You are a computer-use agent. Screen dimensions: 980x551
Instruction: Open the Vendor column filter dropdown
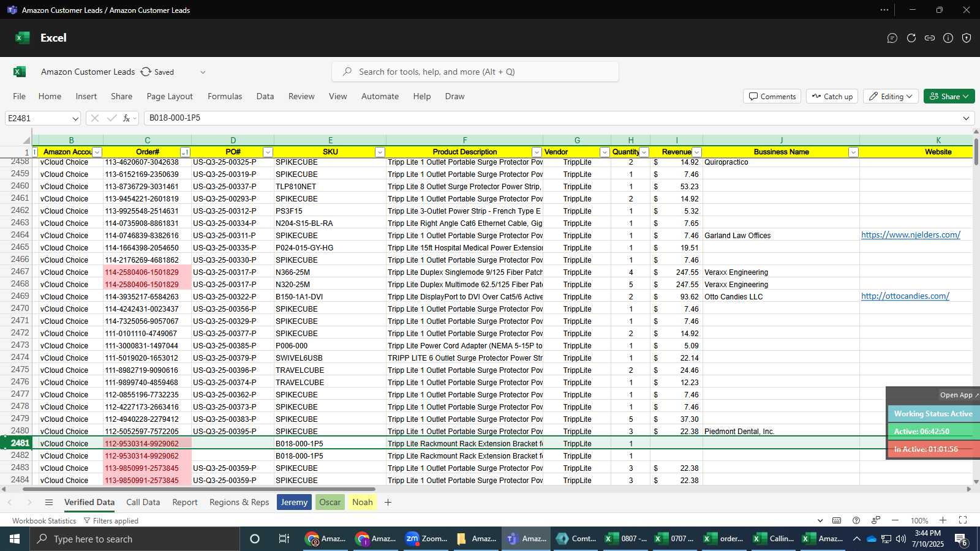[605, 152]
